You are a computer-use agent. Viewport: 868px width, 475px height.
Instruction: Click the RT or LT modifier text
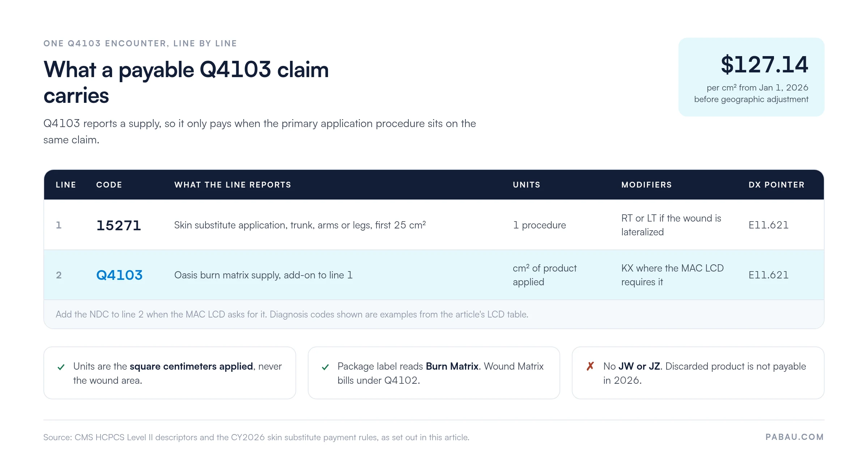671,225
